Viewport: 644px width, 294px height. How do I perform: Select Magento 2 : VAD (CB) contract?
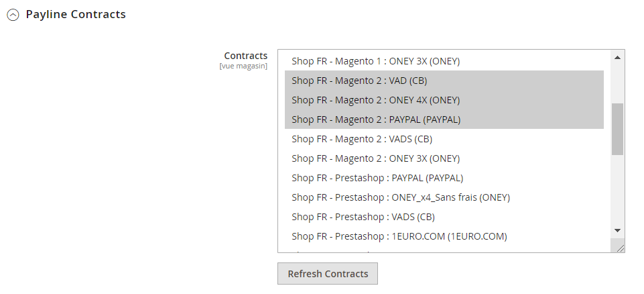(359, 81)
